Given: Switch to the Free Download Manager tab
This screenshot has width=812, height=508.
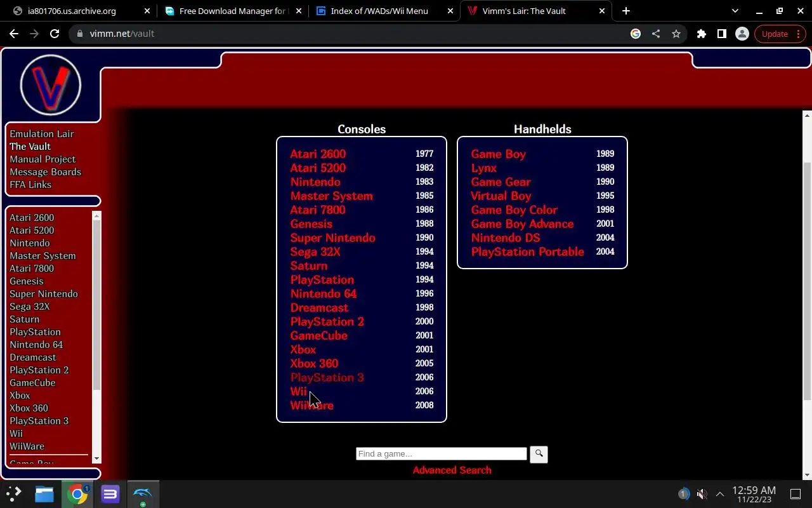Looking at the screenshot, I should (x=232, y=11).
